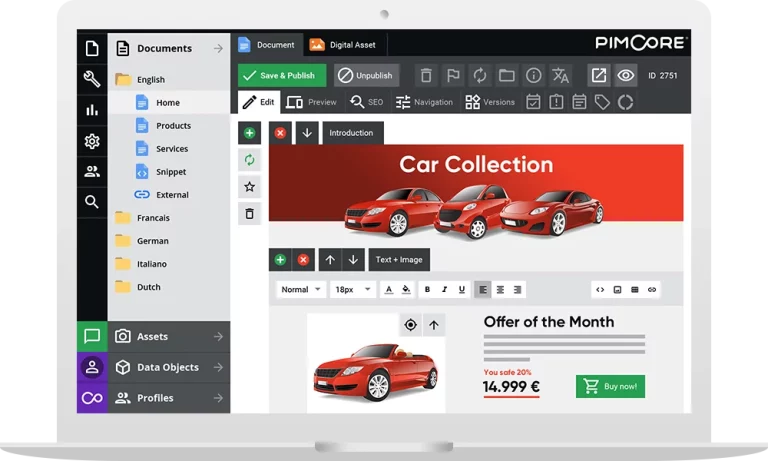This screenshot has height=461, width=768.
Task: Click the star favorite icon beside editor
Action: (250, 187)
